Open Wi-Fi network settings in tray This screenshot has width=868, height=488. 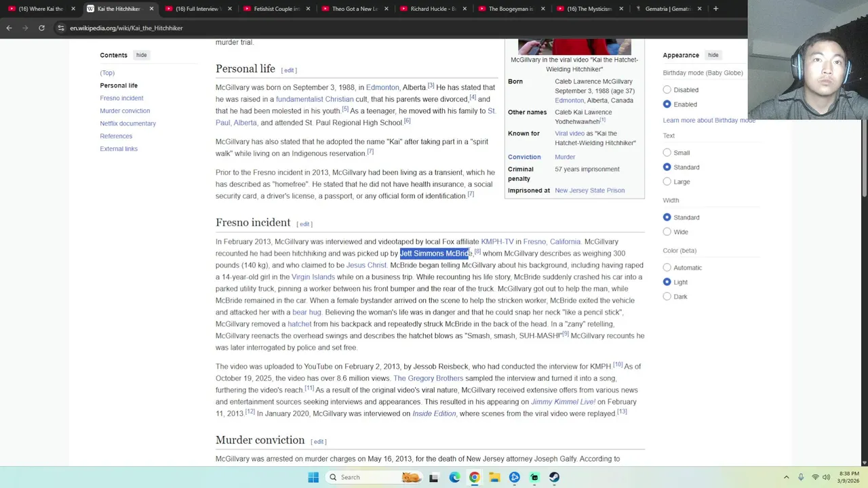[x=815, y=477]
